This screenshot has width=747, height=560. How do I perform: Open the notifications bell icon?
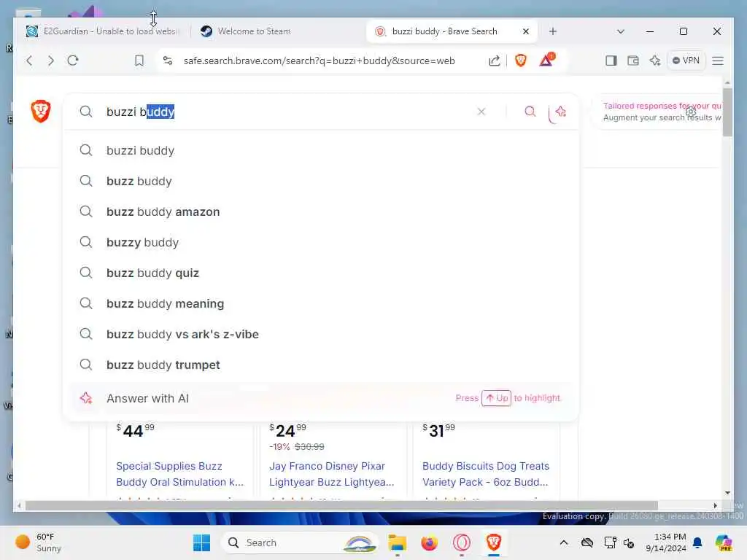click(x=697, y=542)
